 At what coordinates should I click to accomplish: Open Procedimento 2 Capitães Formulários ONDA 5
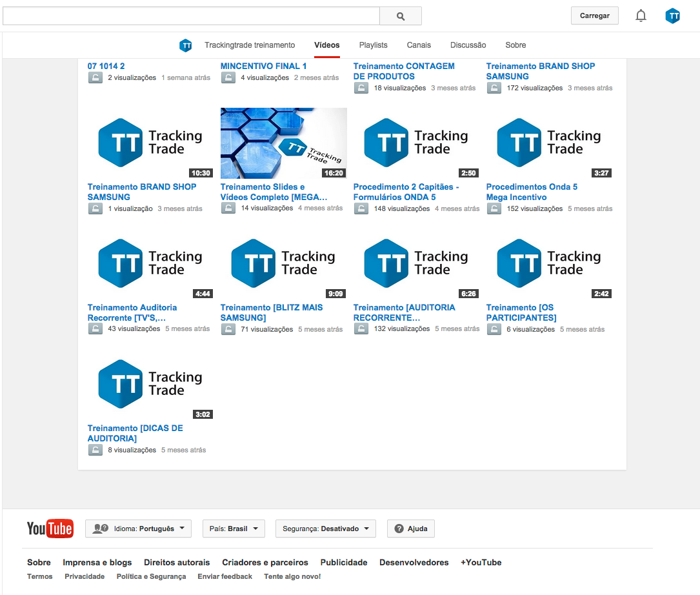click(406, 192)
